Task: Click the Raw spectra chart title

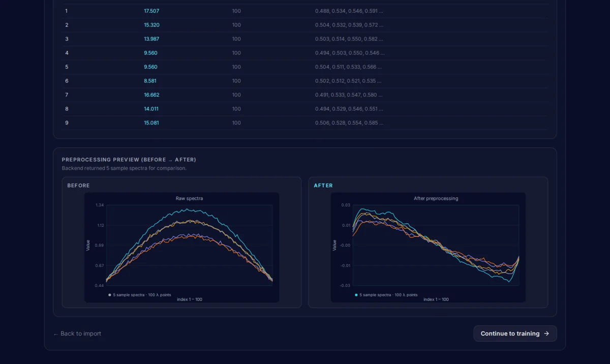Action: (189, 198)
